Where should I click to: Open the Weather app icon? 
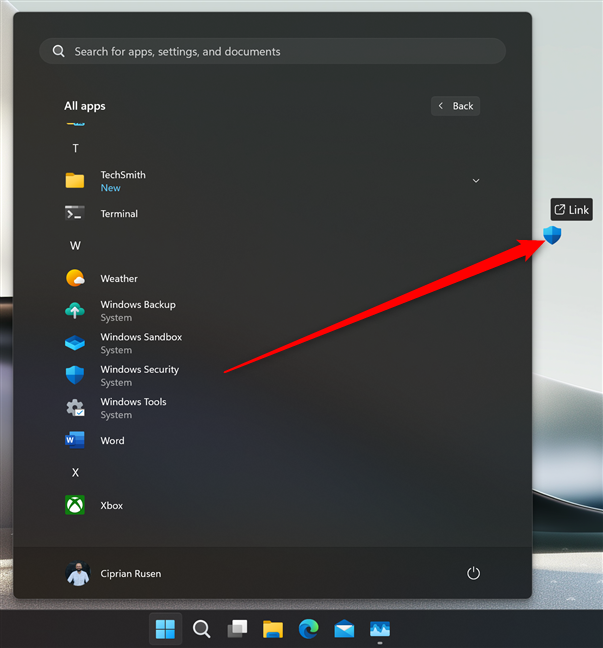pyautogui.click(x=75, y=278)
